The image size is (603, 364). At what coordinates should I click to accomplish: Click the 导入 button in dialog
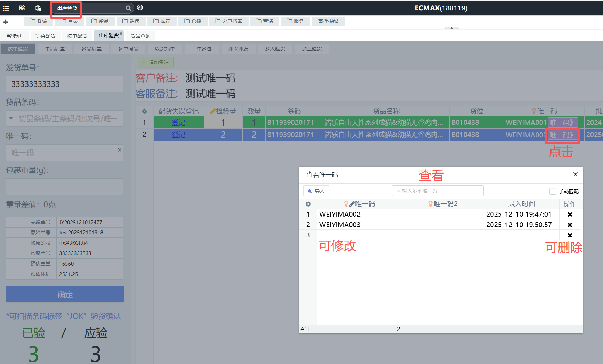(x=316, y=191)
